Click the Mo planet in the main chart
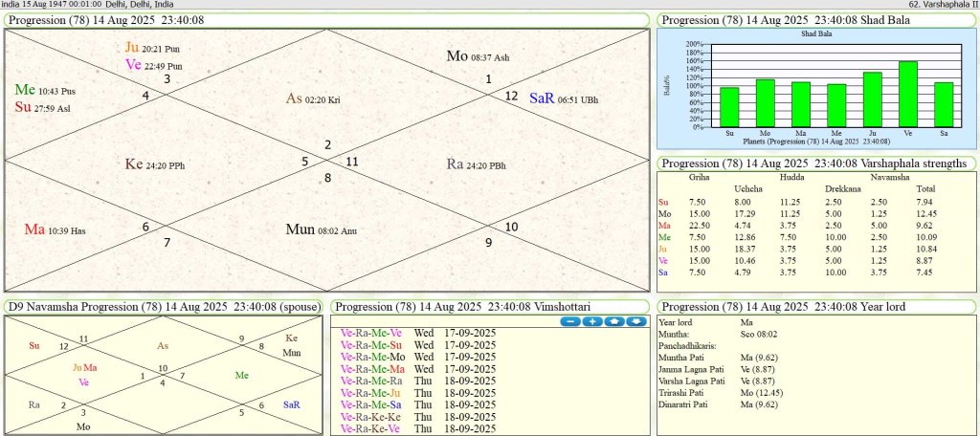Image resolution: width=980 pixels, height=436 pixels. point(457,55)
